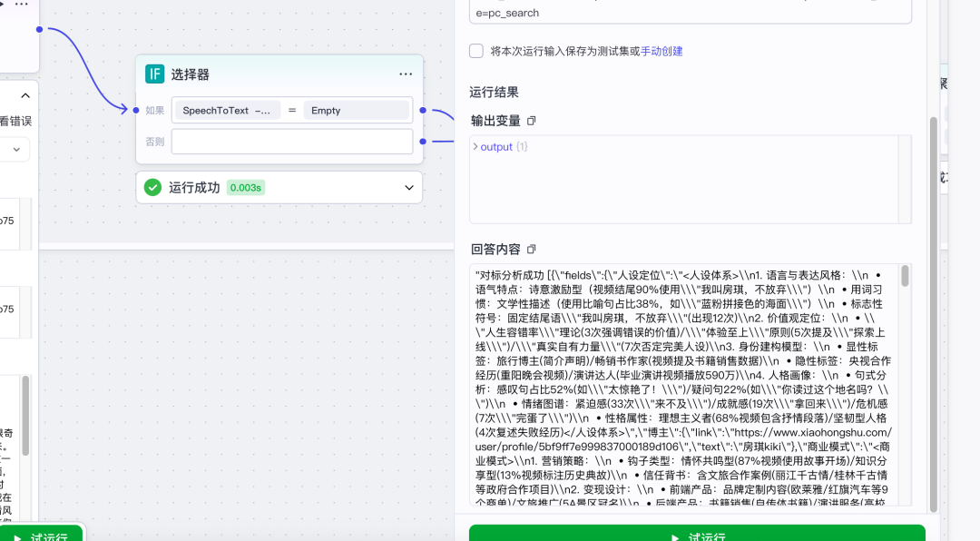The height and width of the screenshot is (541, 980).
Task: Click the IF selector node icon
Action: (155, 74)
